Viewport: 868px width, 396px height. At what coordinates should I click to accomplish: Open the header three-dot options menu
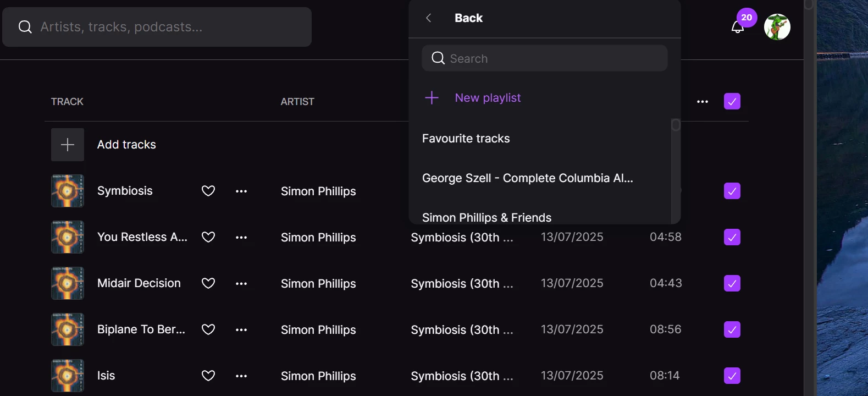click(702, 102)
